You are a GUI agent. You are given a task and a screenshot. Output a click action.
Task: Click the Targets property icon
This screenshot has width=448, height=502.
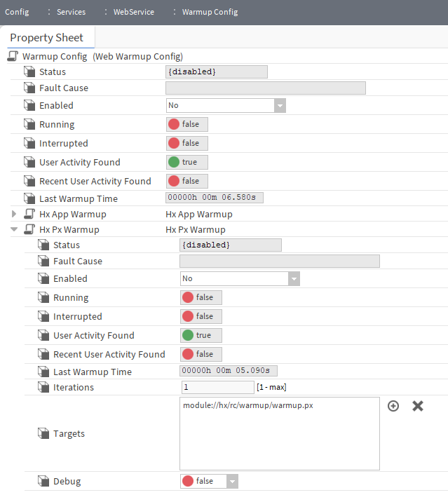pyautogui.click(x=43, y=433)
